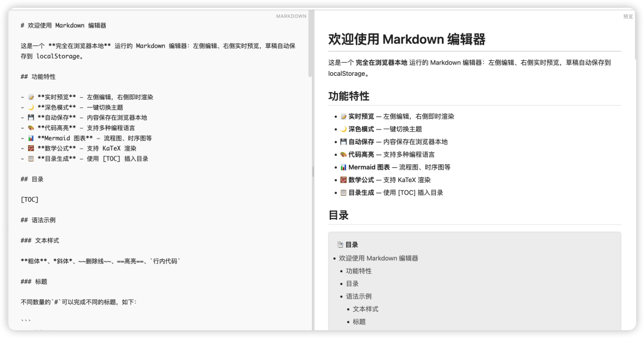Place cursor on '### 标题' editor line
This screenshot has height=338, width=644.
tap(34, 282)
